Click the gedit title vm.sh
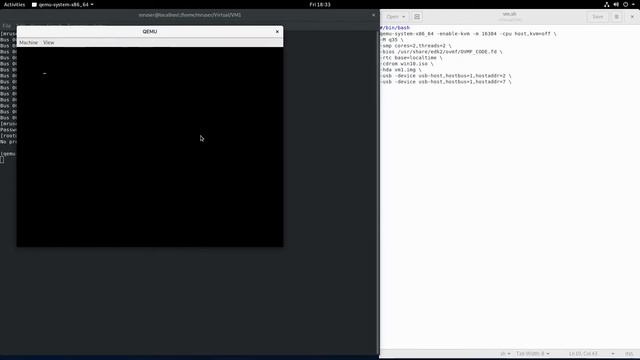This screenshot has height=360, width=640. tap(509, 14)
